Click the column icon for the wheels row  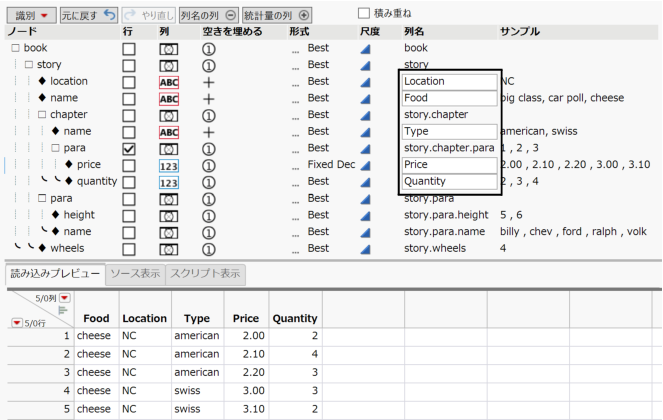169,248
